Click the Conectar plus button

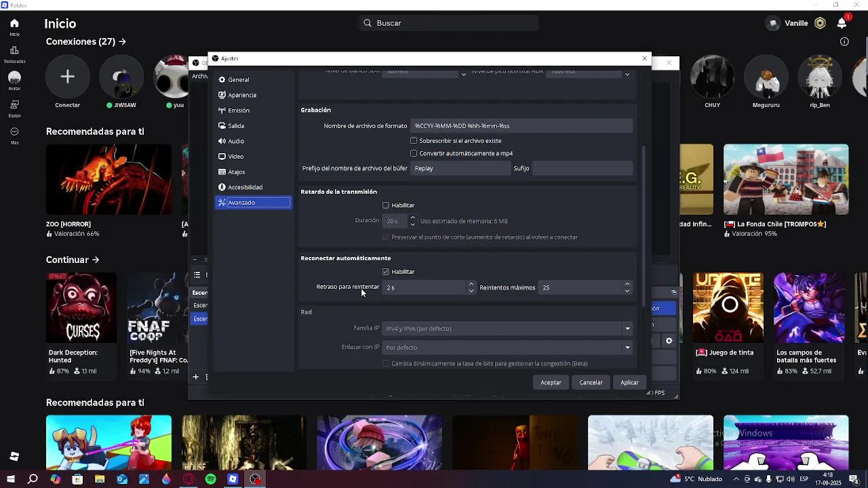coord(67,77)
